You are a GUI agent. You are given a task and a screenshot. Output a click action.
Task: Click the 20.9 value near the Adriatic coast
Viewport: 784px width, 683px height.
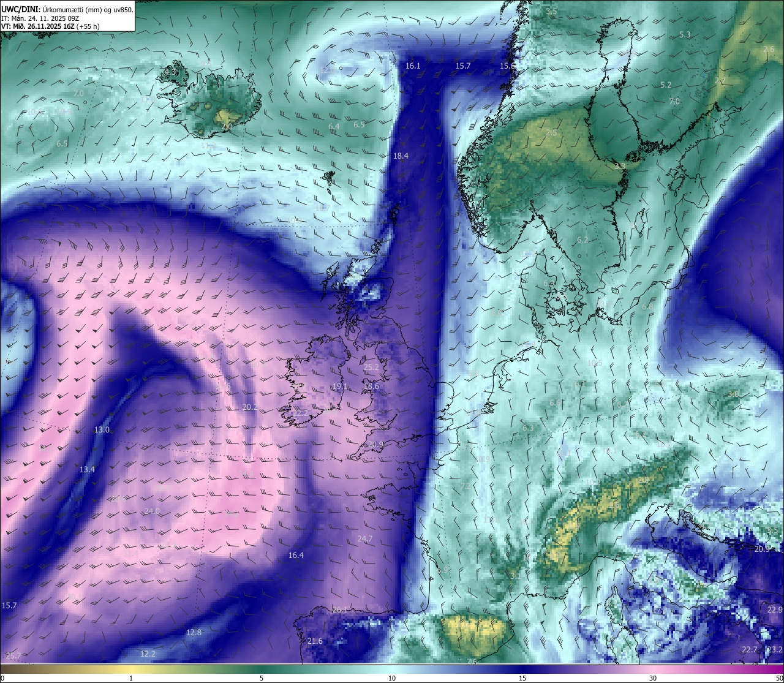coord(761,549)
